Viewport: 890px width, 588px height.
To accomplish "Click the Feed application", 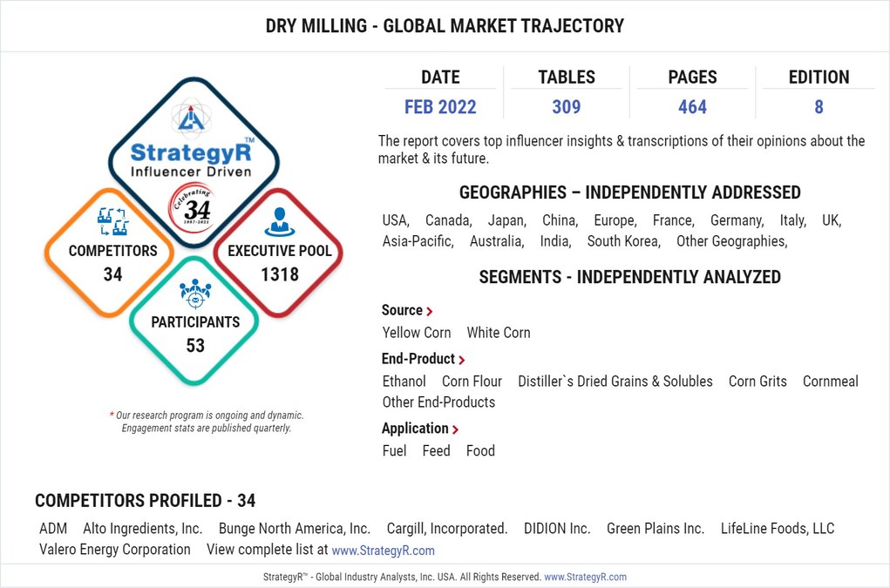I will click(x=437, y=450).
